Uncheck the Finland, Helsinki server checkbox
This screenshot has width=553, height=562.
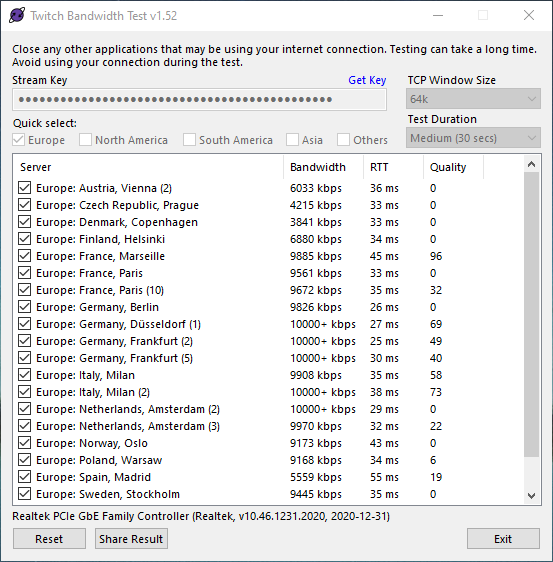click(24, 239)
